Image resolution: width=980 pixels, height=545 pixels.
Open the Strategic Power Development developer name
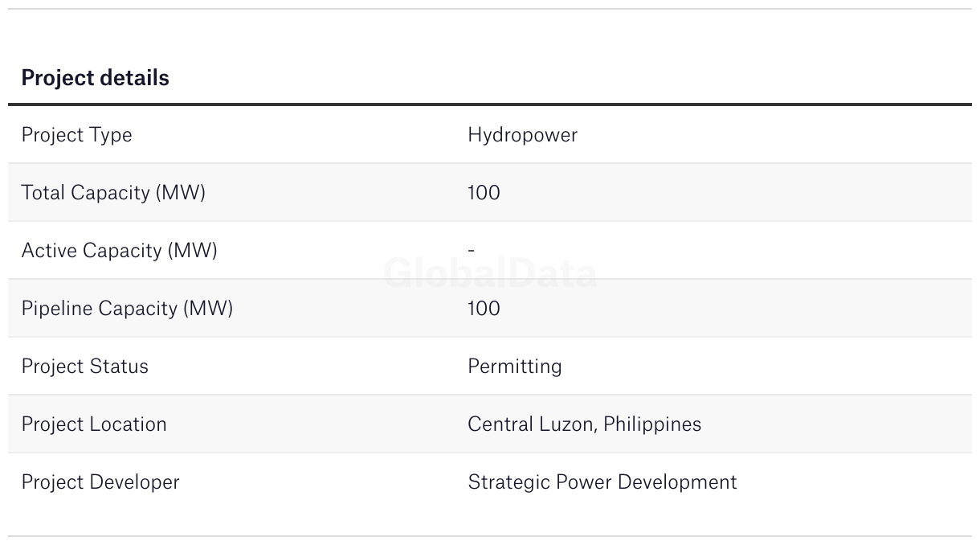click(602, 482)
